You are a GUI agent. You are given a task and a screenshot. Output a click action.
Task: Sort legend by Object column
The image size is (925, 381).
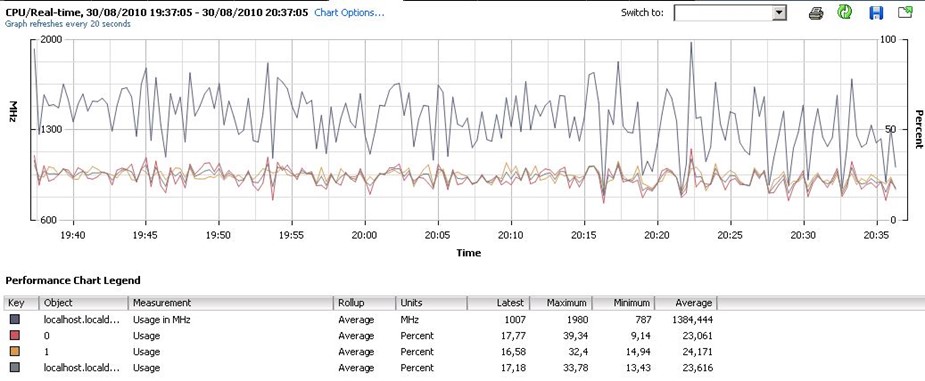pos(84,303)
